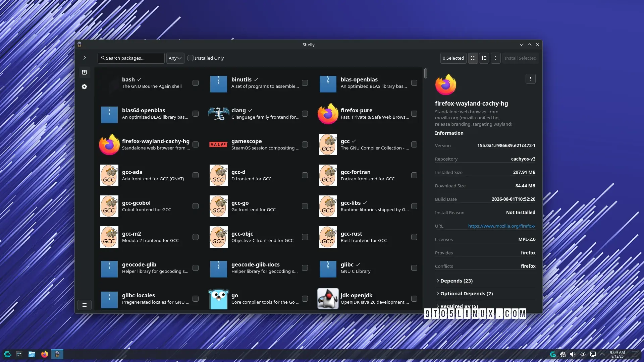Select the gcc-objc package name
The width and height of the screenshot is (644, 362).
point(242,234)
